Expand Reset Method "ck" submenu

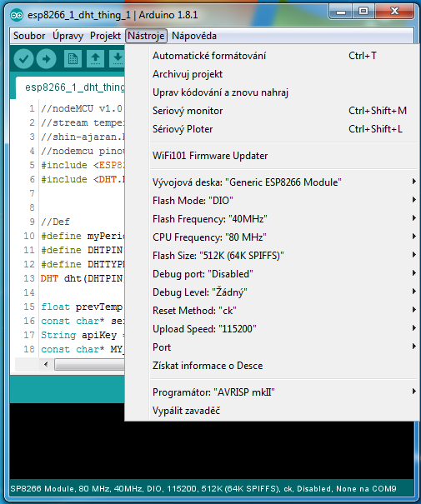[272, 311]
